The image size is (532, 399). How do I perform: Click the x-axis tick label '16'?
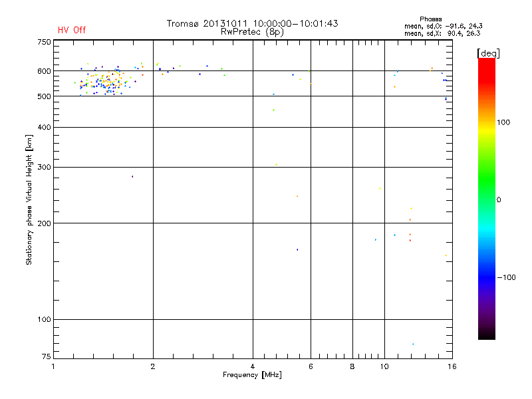452,366
